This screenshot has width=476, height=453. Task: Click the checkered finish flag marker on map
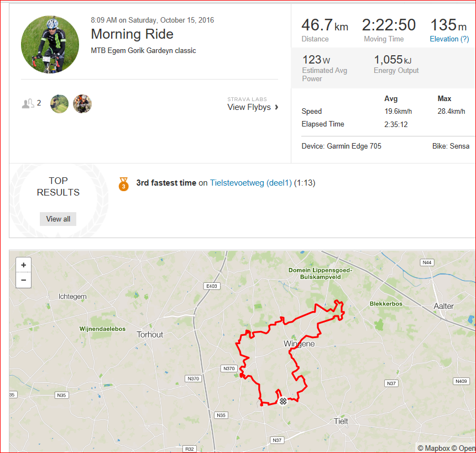tap(283, 401)
